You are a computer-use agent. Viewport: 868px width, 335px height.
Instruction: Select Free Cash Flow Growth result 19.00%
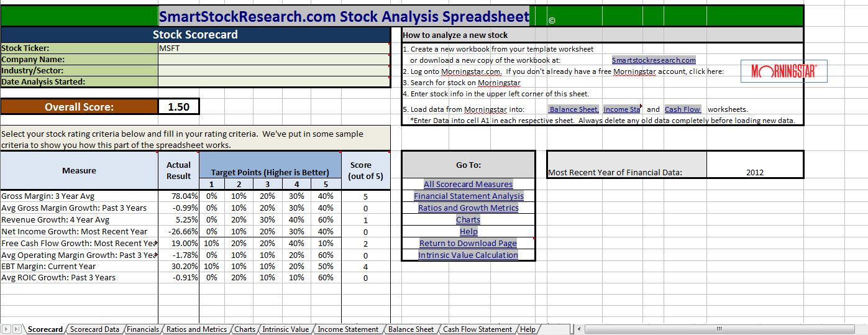(x=178, y=243)
